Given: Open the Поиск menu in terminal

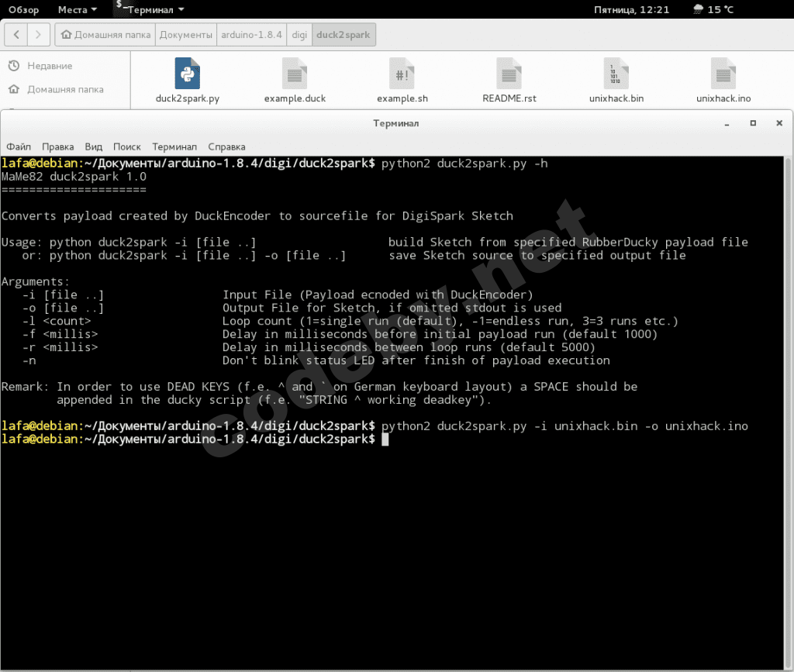Looking at the screenshot, I should [x=127, y=146].
